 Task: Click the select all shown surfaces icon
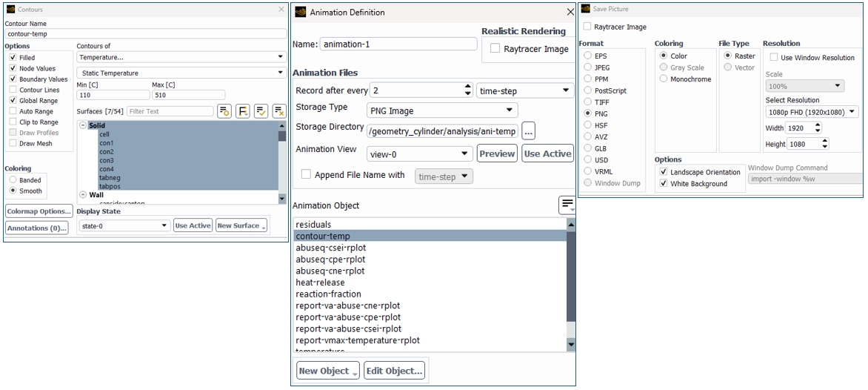click(261, 111)
